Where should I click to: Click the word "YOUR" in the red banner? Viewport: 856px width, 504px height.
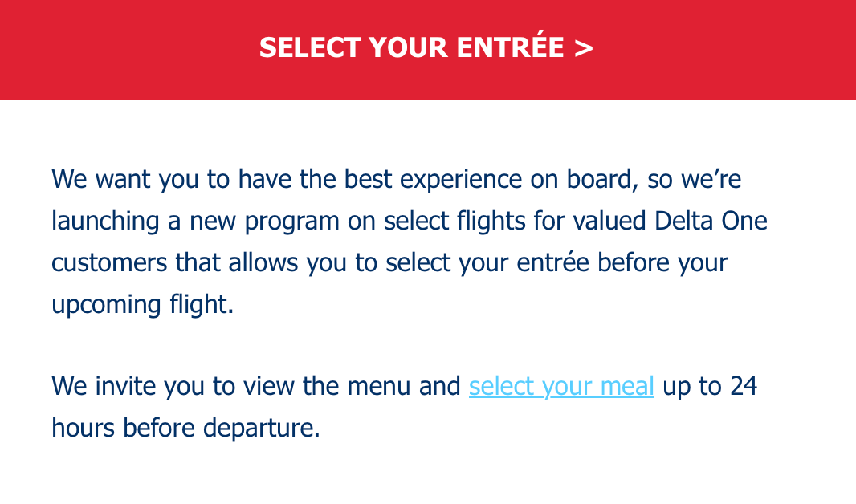[409, 47]
